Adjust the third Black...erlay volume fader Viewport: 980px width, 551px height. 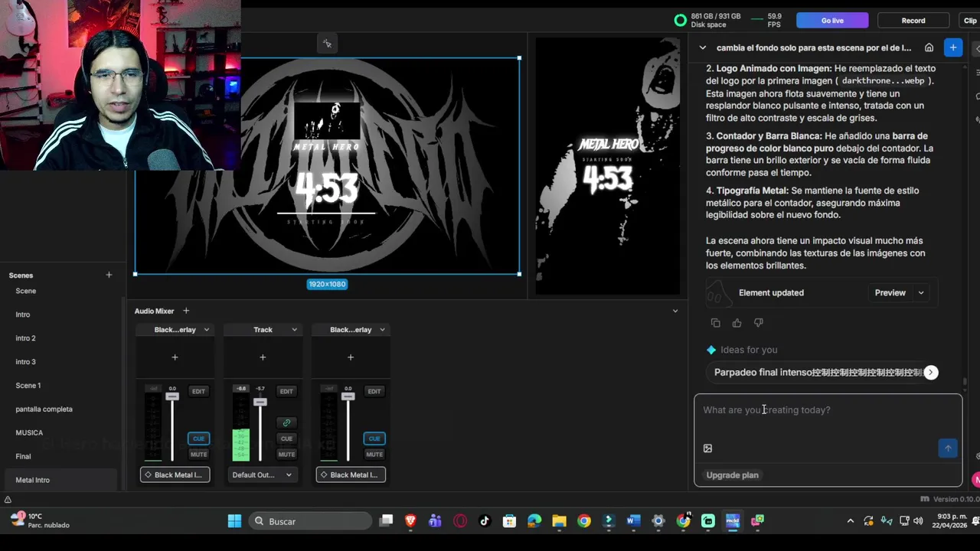coord(348,396)
